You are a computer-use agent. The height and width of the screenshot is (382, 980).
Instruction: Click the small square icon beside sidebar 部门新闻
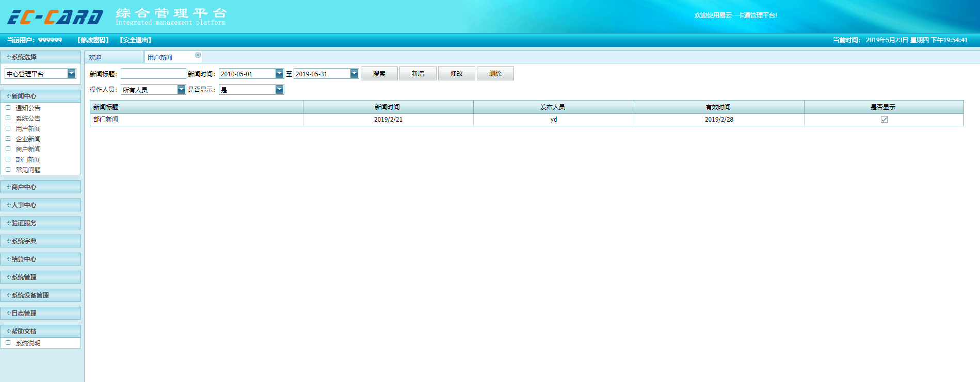click(8, 159)
